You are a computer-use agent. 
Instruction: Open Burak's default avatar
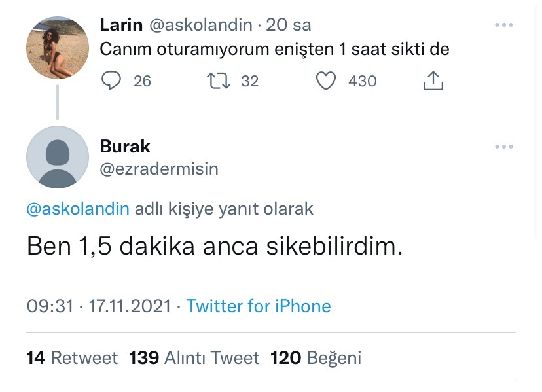point(58,157)
